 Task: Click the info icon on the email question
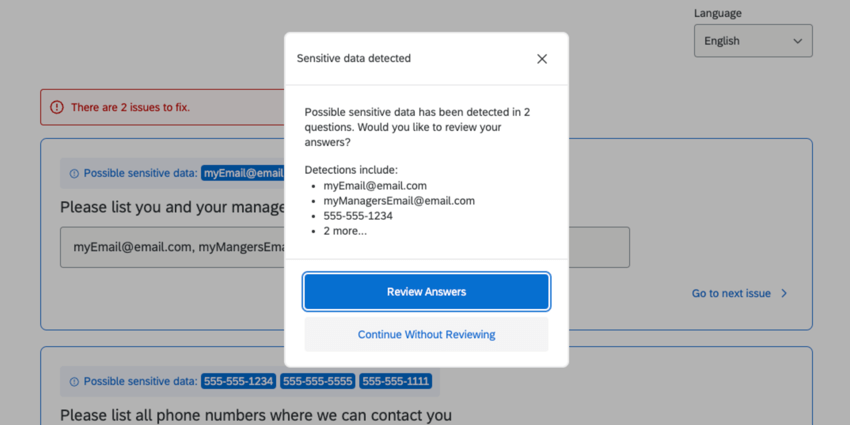(x=74, y=174)
